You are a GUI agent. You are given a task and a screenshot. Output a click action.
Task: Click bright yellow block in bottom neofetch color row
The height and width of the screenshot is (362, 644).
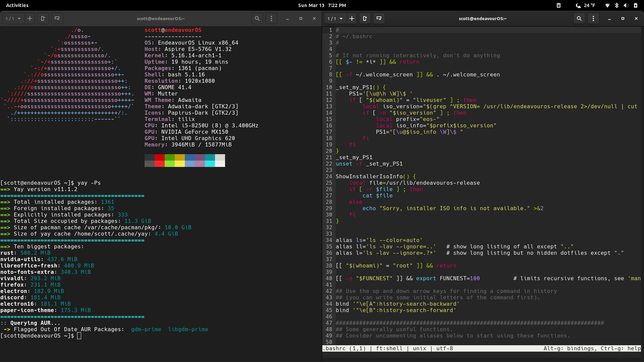click(180, 164)
